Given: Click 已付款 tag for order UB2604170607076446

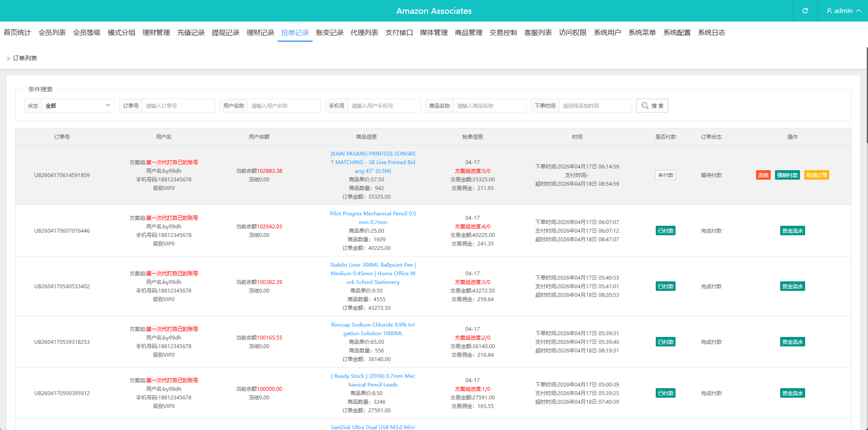Looking at the screenshot, I should (665, 231).
